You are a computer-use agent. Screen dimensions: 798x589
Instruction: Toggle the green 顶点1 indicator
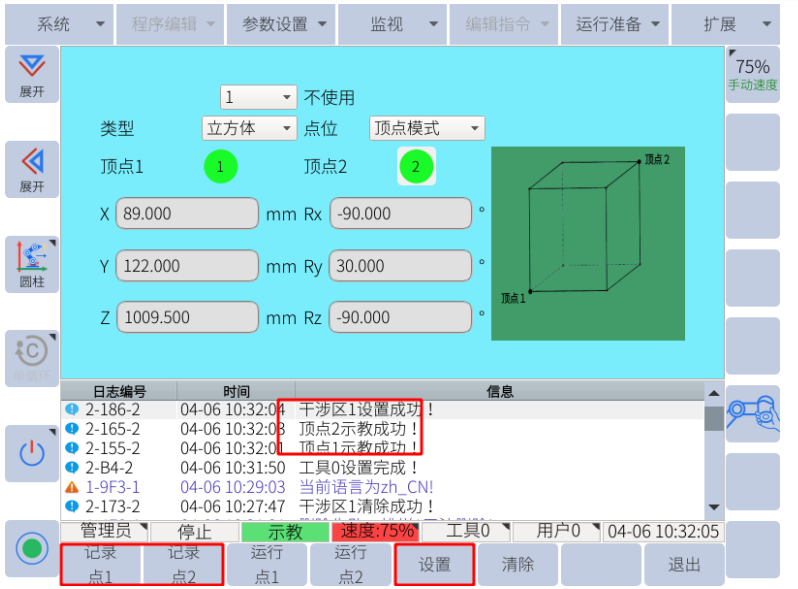pyautogui.click(x=221, y=167)
